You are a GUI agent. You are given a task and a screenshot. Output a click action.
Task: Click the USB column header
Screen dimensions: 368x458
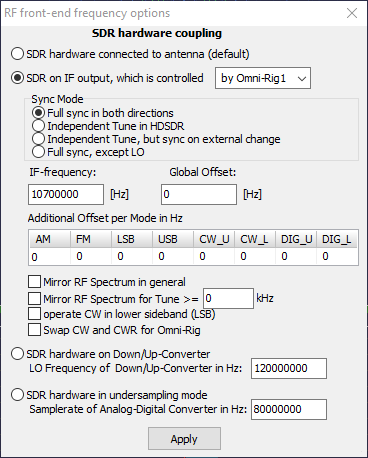pos(173,239)
